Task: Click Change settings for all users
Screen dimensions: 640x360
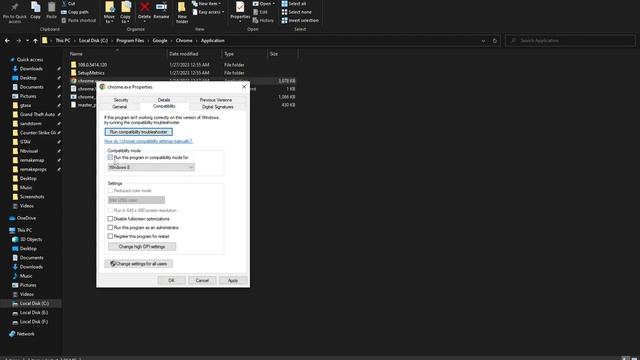Action: (x=139, y=264)
